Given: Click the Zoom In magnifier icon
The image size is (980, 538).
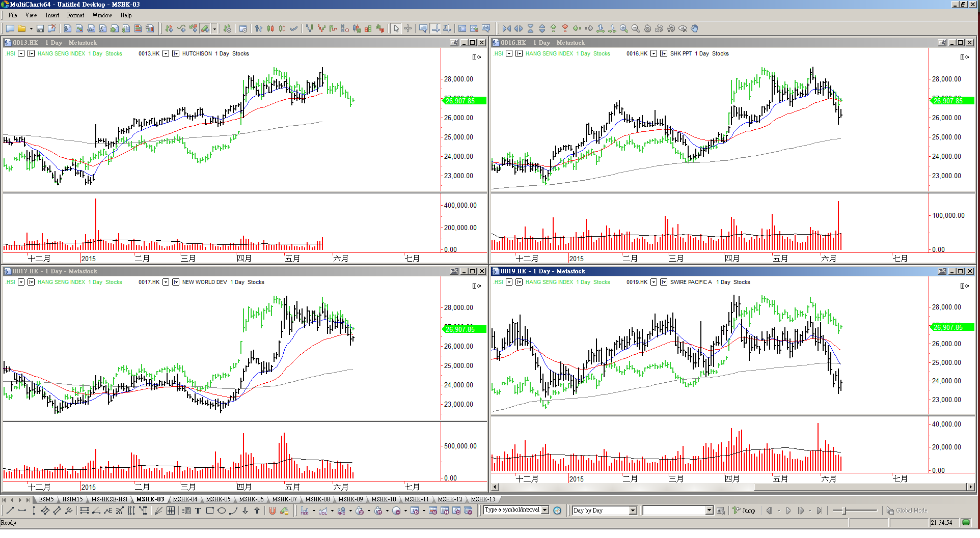Looking at the screenshot, I should point(624,29).
